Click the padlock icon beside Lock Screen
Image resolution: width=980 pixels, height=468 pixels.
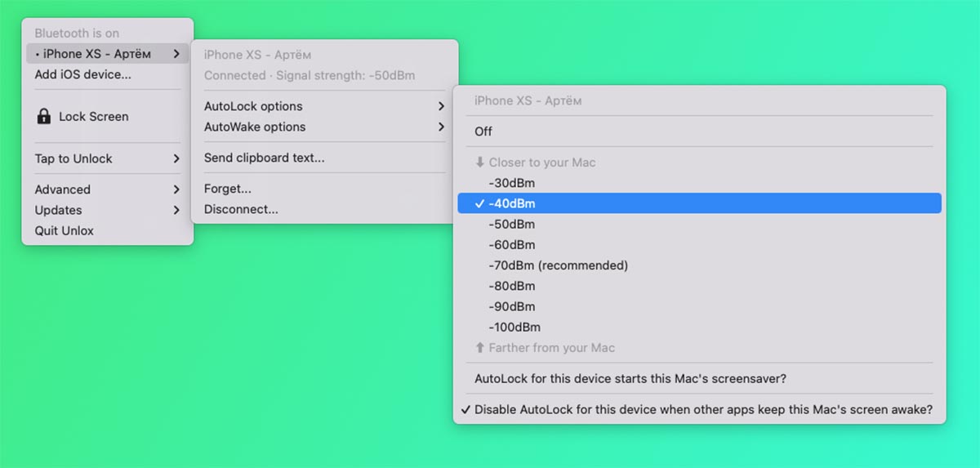pos(44,117)
